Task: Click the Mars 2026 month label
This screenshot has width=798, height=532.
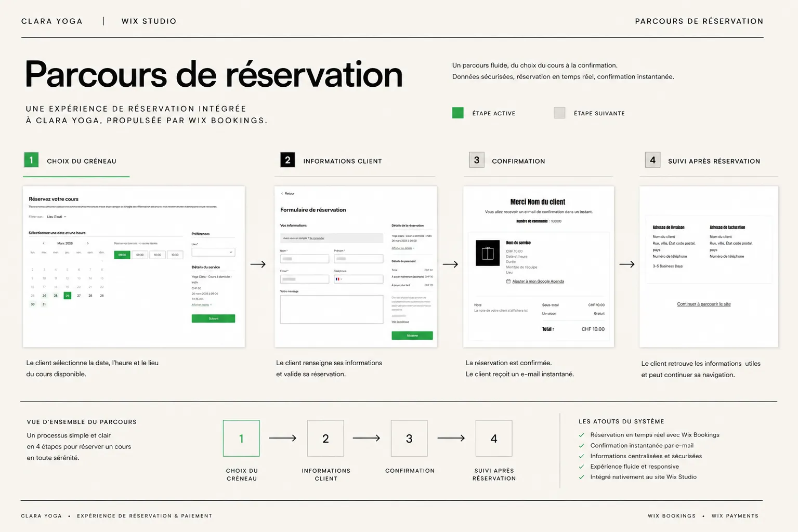Action: tap(65, 243)
